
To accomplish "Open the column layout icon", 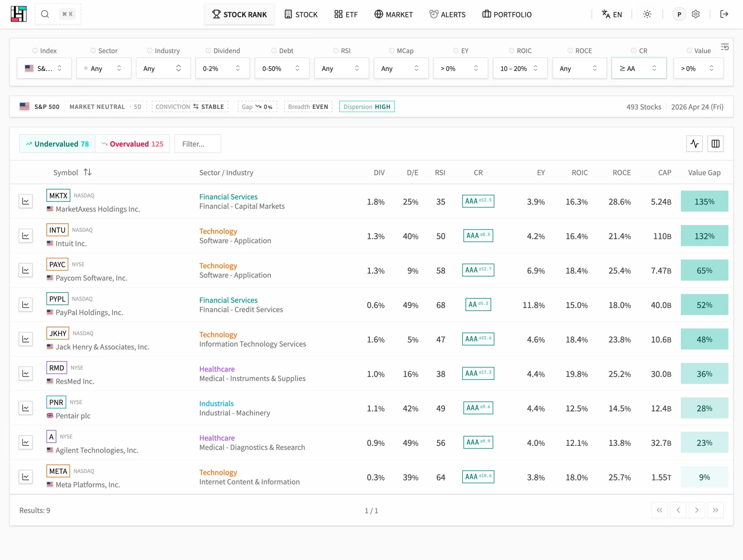I will [716, 143].
